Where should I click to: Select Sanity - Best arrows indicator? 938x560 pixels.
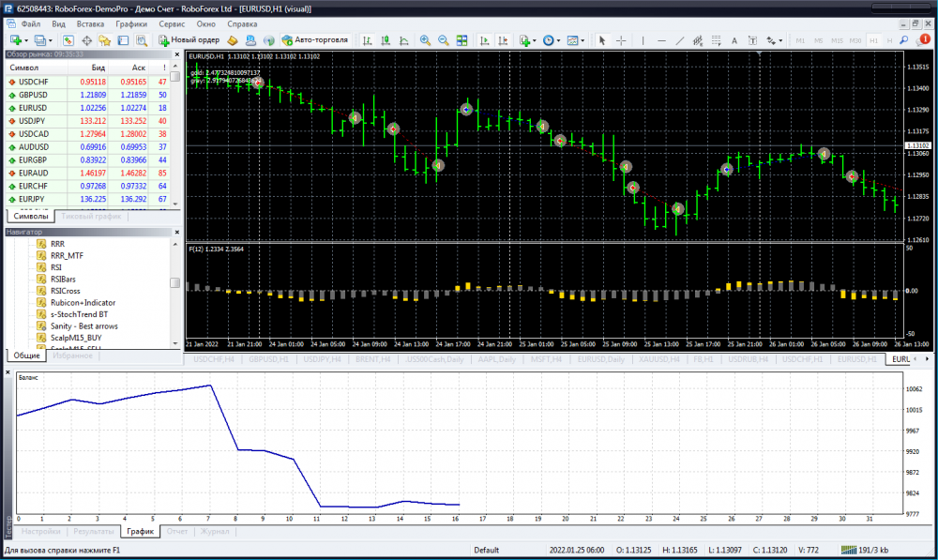(x=83, y=326)
